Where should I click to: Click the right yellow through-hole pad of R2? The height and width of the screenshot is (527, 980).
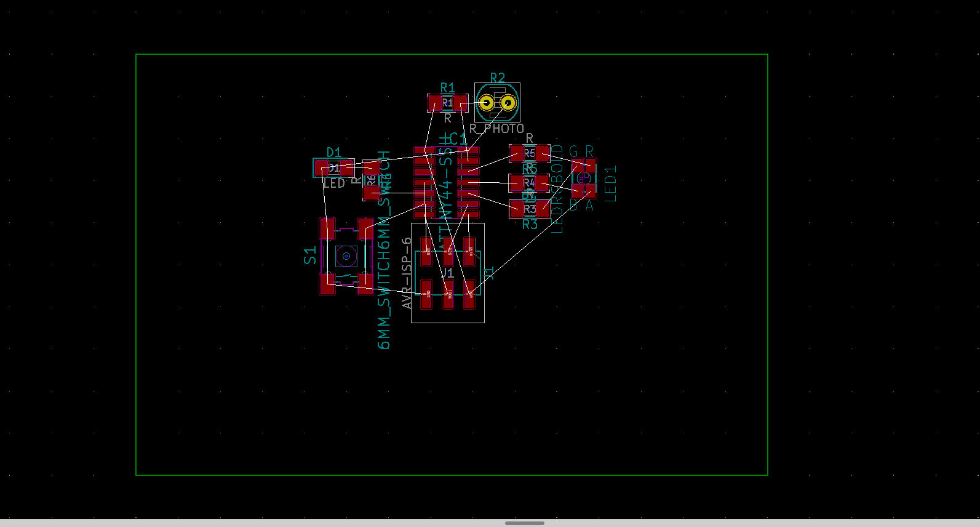508,103
